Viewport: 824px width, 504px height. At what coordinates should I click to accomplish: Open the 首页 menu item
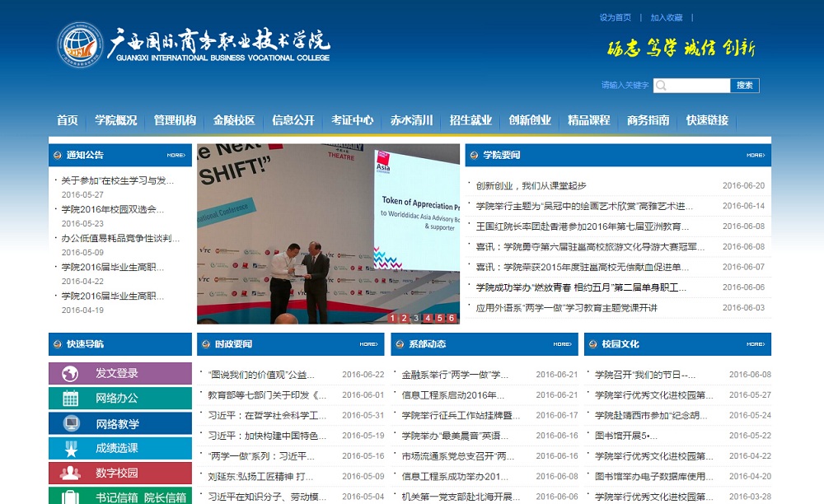[68, 120]
